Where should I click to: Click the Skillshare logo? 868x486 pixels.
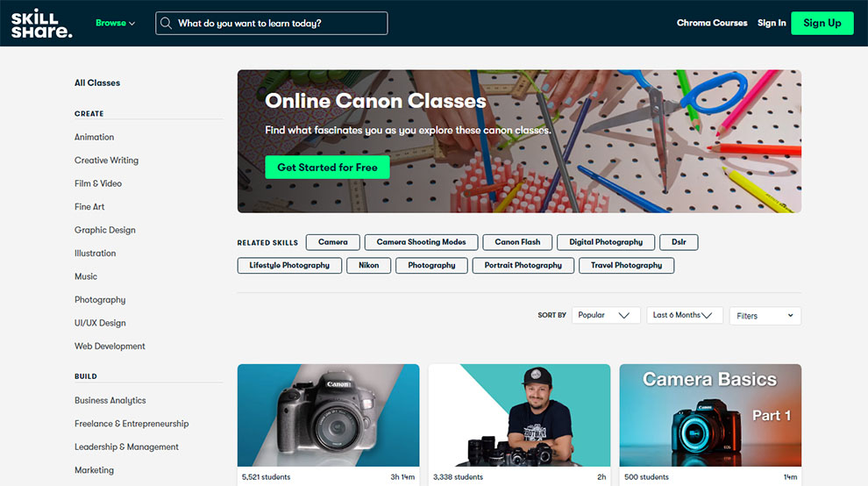(x=41, y=24)
